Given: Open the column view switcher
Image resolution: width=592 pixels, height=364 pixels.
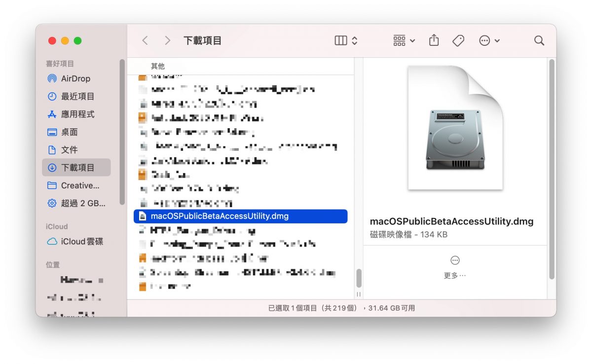Looking at the screenshot, I should 346,41.
